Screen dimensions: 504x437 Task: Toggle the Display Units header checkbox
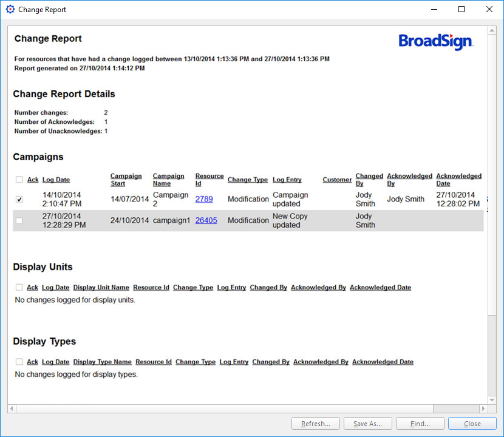click(x=19, y=288)
